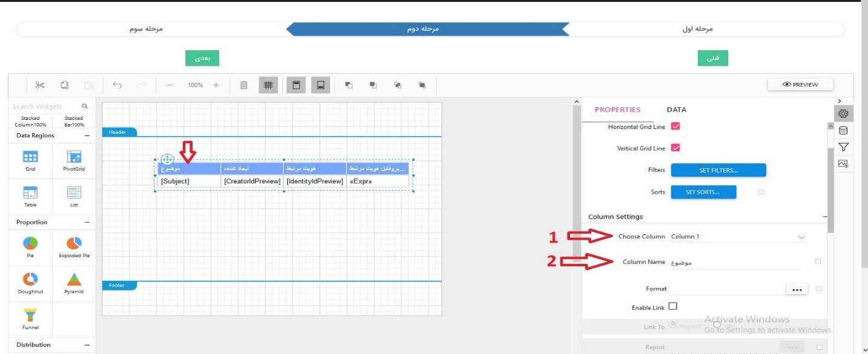Click the Undo arrow icon
Screen dimensions: 868x354
[118, 85]
